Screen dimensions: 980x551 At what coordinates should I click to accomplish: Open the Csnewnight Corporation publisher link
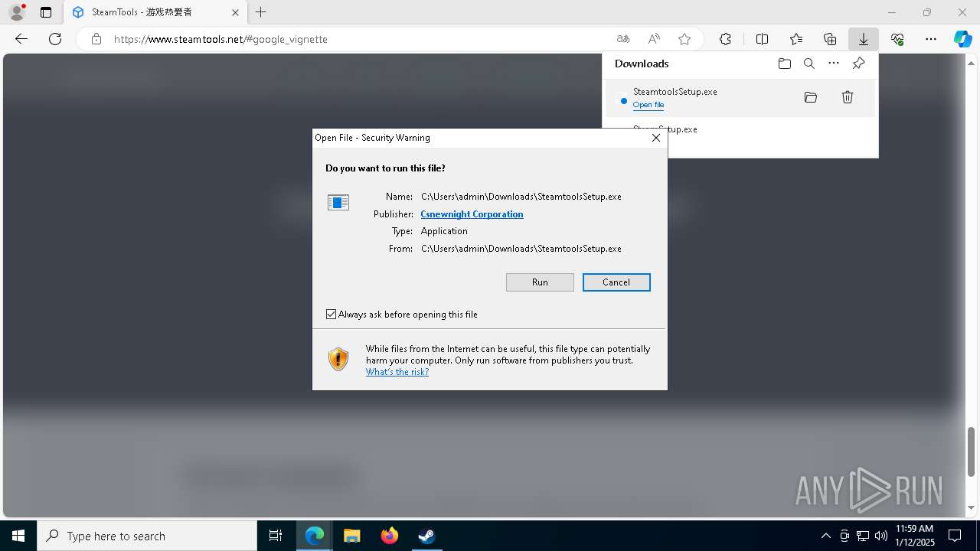472,214
